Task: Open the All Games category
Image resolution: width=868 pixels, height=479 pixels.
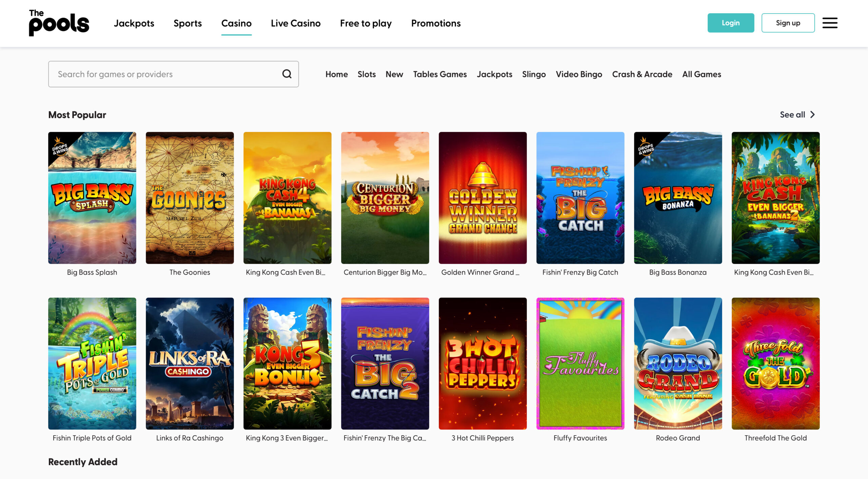Action: coord(702,74)
